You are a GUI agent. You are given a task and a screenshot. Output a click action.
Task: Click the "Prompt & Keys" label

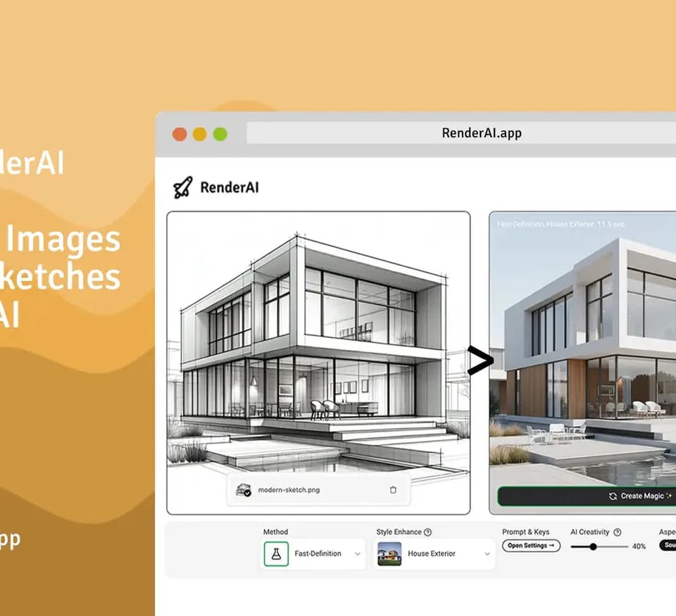[x=525, y=532]
